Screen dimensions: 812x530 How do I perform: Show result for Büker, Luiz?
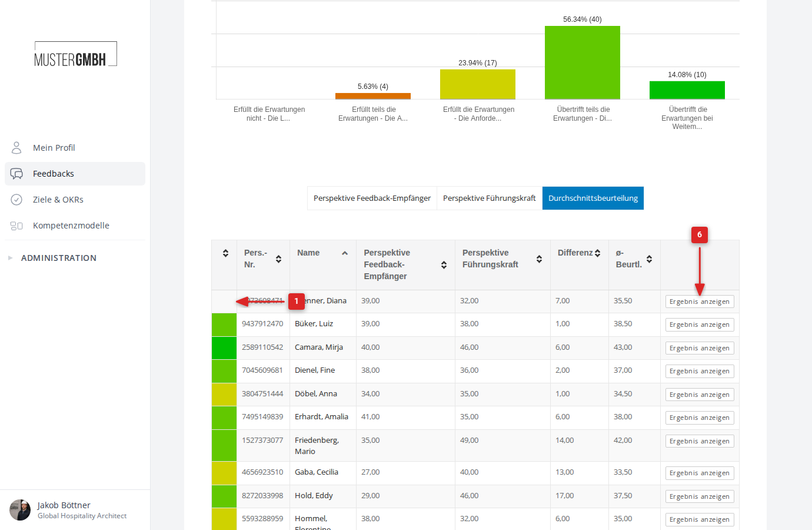[700, 324]
